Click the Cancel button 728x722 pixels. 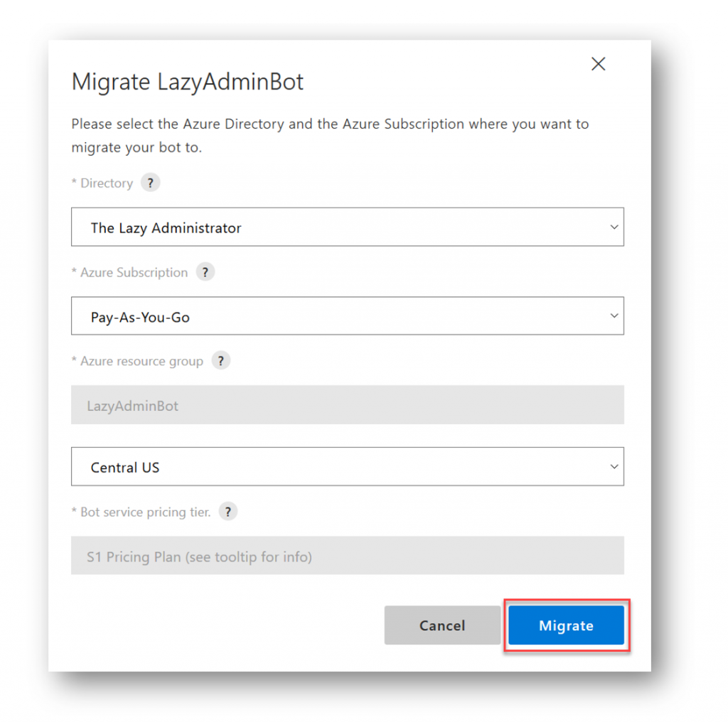[x=442, y=625]
